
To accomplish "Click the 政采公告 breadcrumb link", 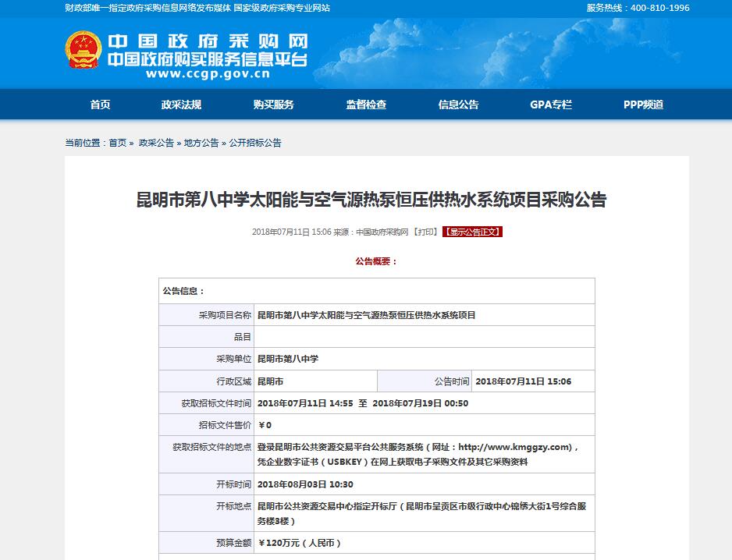I will [156, 143].
